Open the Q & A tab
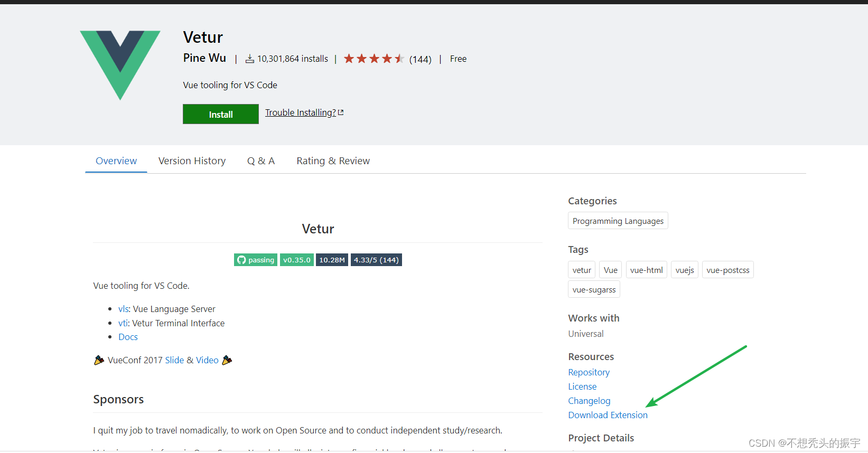 [x=261, y=161]
